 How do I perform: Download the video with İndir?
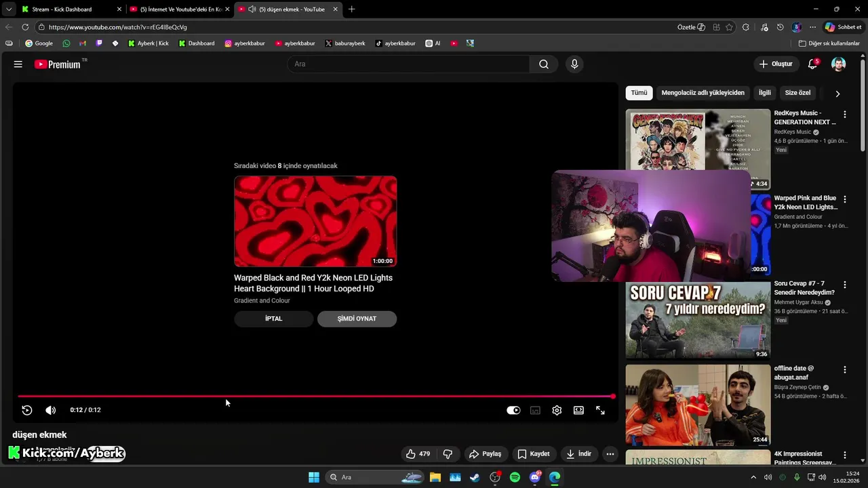tap(578, 454)
